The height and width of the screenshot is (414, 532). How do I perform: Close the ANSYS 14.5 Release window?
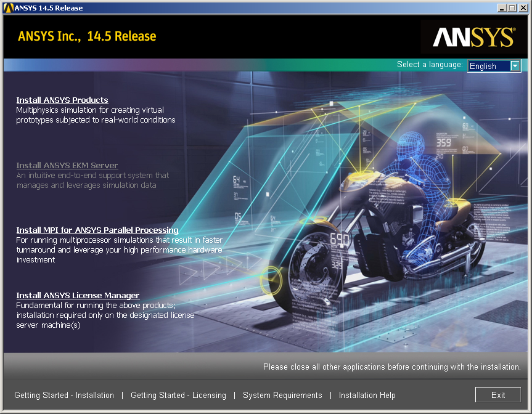(x=523, y=8)
